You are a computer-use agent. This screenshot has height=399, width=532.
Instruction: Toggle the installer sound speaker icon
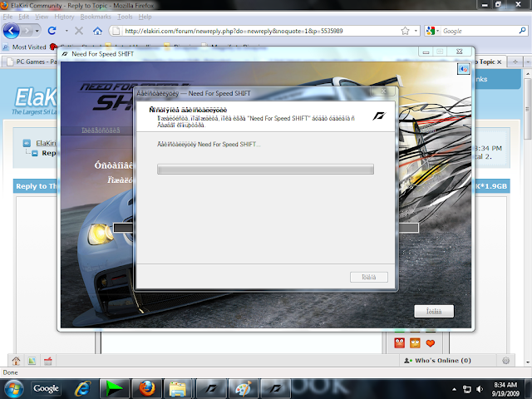[x=464, y=70]
